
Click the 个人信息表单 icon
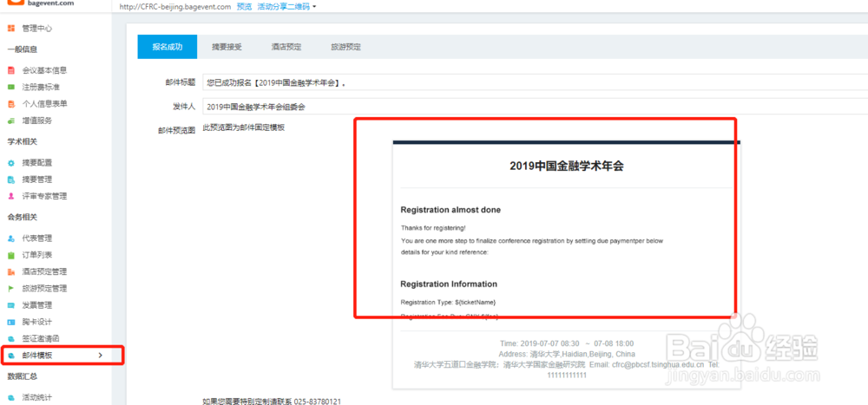(x=11, y=103)
